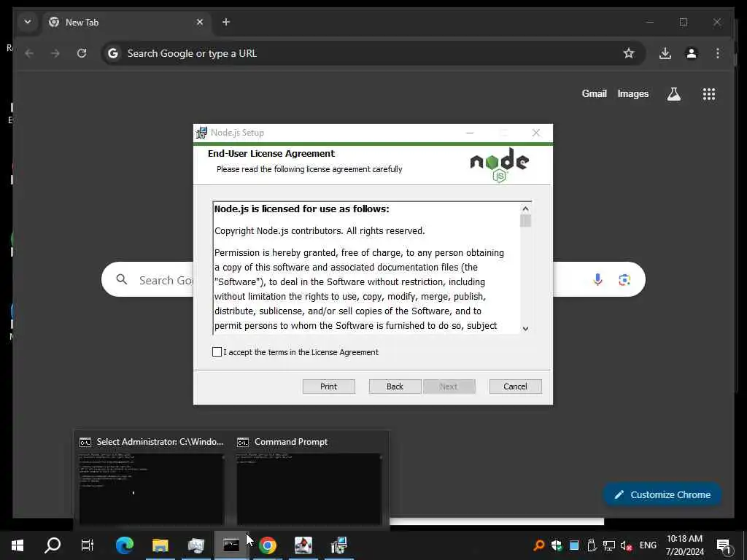Click the Google search box
The width and height of the screenshot is (747, 560).
(373, 279)
